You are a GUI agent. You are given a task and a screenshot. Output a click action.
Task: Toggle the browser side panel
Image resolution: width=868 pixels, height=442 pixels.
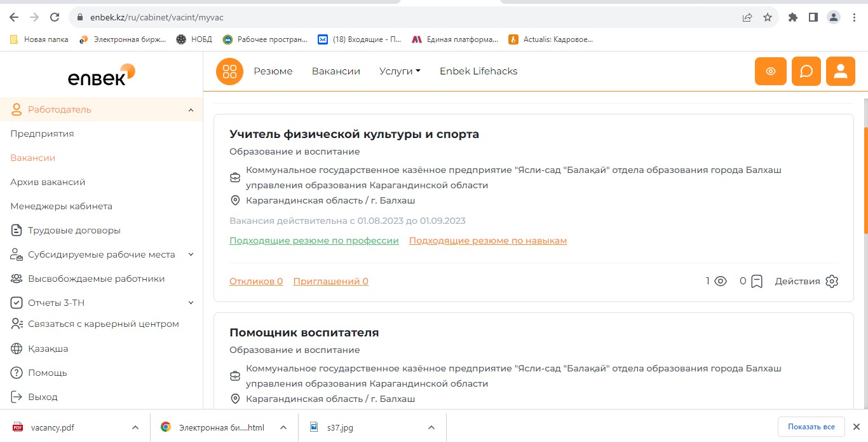tap(813, 17)
